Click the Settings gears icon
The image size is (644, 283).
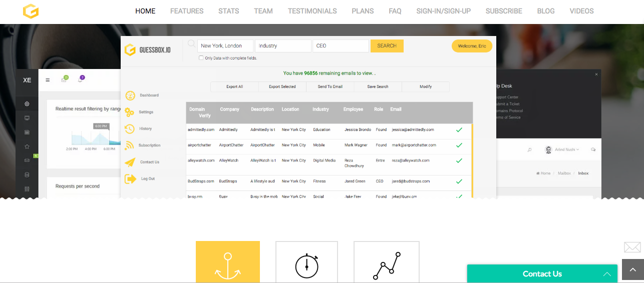click(x=130, y=112)
